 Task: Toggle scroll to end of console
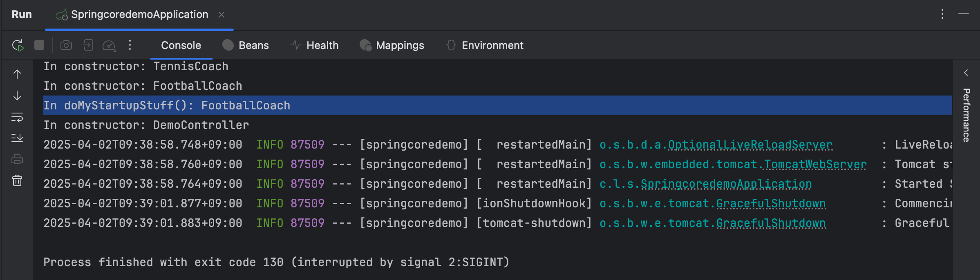pos(17,138)
